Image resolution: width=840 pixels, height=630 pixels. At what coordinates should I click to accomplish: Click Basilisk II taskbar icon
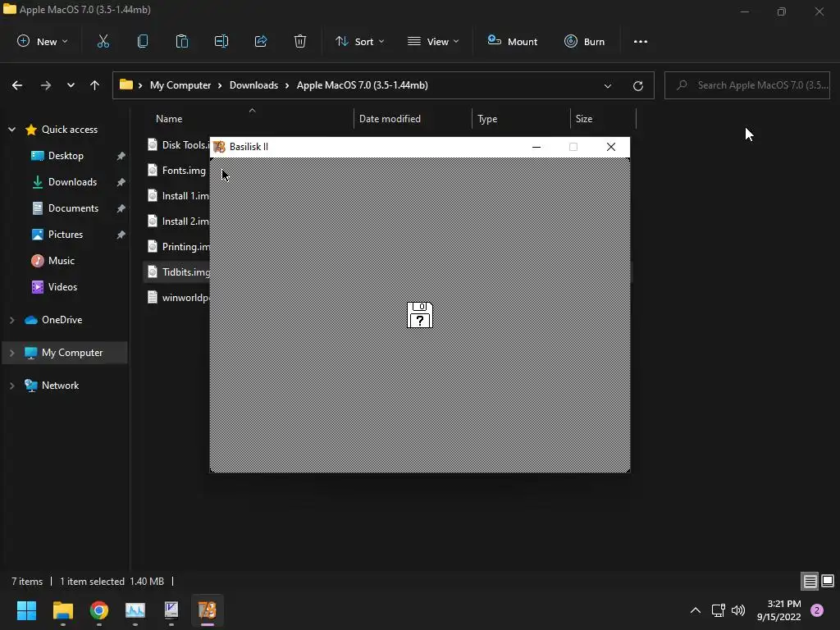[x=208, y=610]
